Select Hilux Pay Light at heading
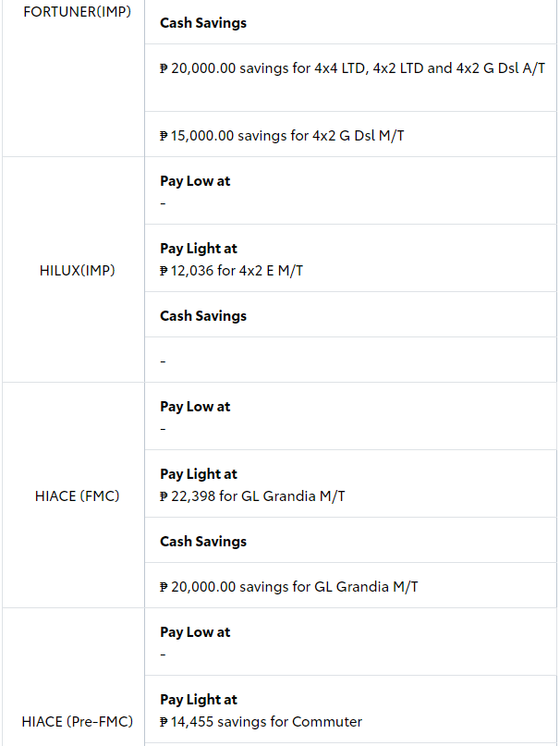The image size is (560, 746). coord(199,249)
